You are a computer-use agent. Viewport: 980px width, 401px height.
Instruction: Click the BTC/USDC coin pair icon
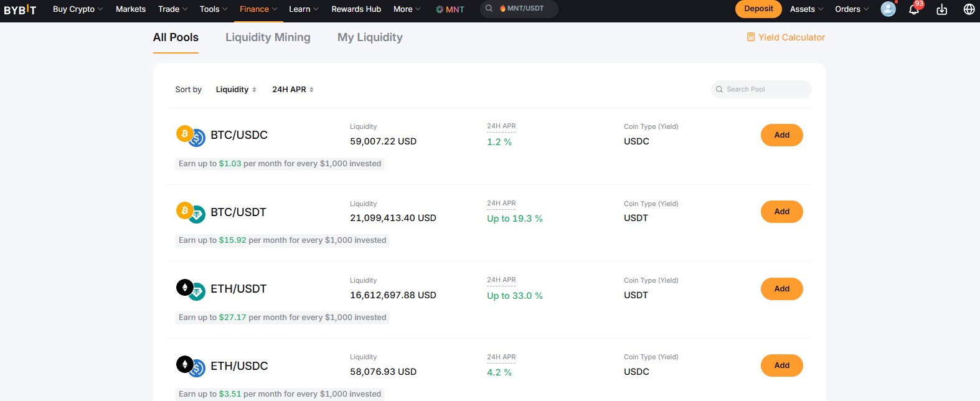tap(191, 135)
